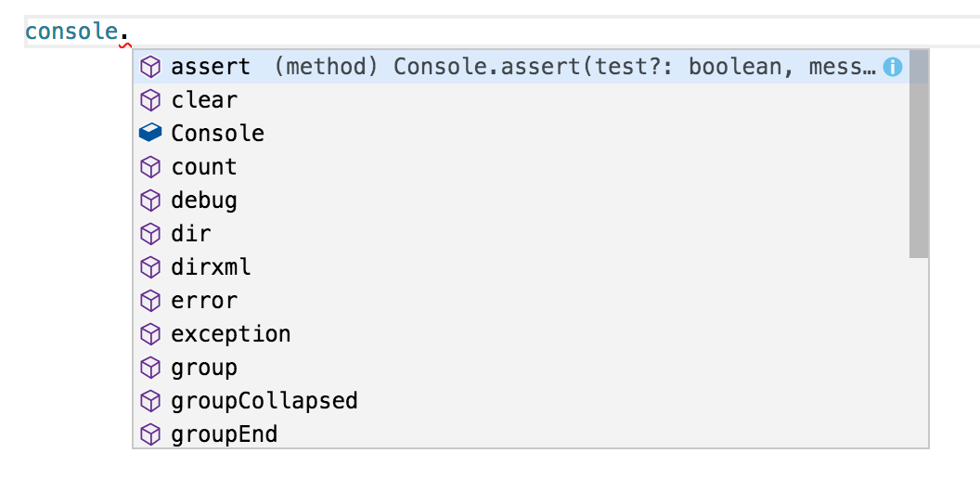Pick the group completion item
The width and height of the screenshot is (980, 492).
pyautogui.click(x=522, y=368)
